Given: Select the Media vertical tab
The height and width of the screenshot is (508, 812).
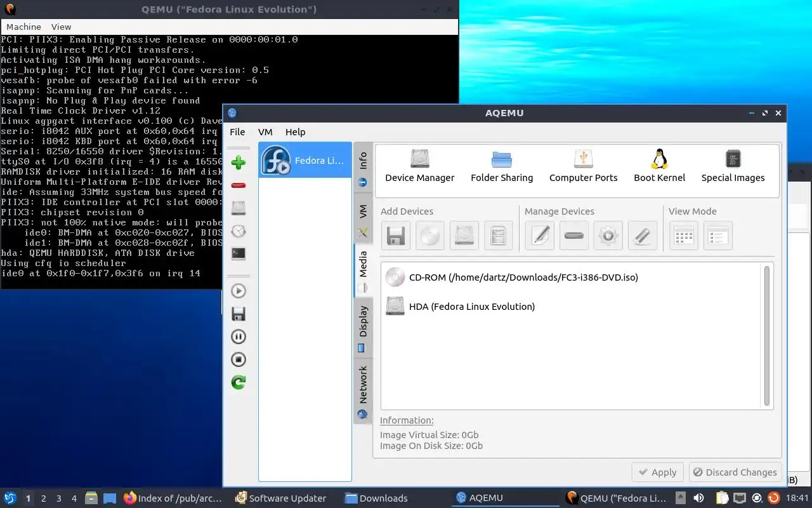Looking at the screenshot, I should (x=363, y=270).
